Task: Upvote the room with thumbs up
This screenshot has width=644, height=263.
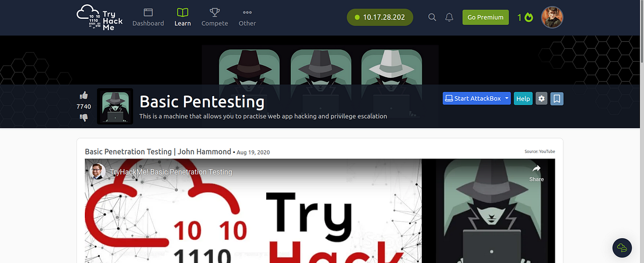Action: [84, 96]
